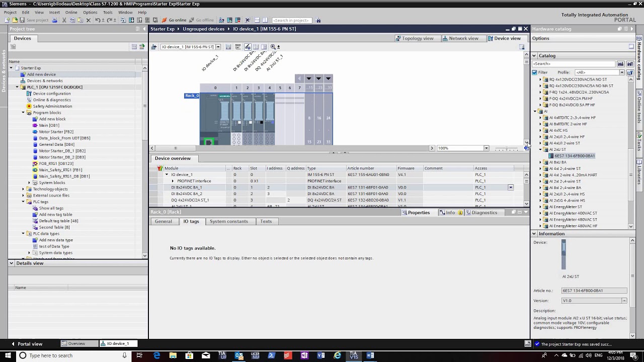Collapse the Details view section
This screenshot has width=644, height=362.
pyautogui.click(x=11, y=263)
